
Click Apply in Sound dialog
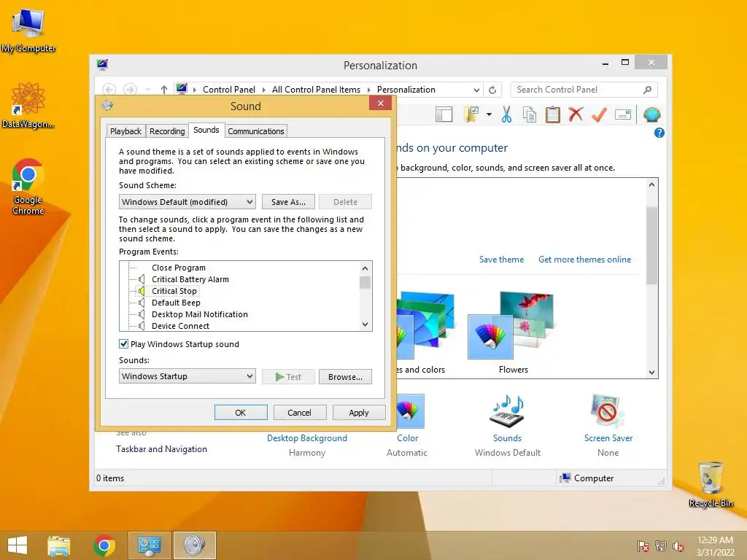coord(359,413)
